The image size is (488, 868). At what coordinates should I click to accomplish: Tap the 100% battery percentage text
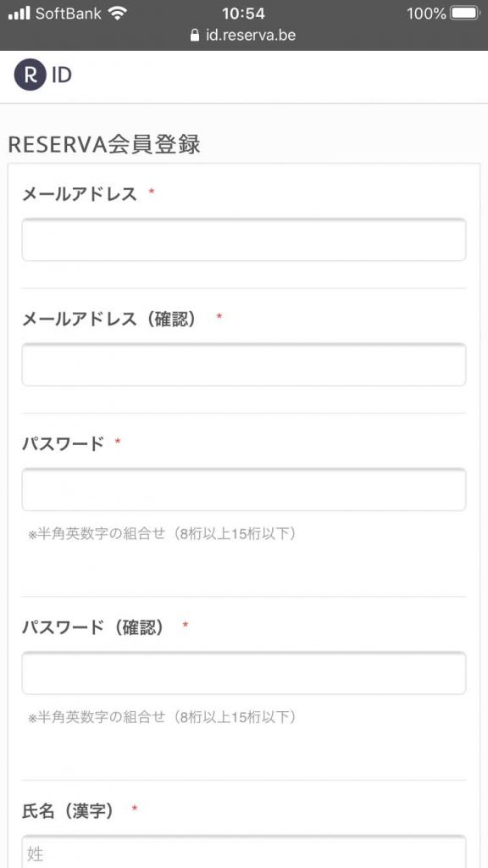(426, 14)
